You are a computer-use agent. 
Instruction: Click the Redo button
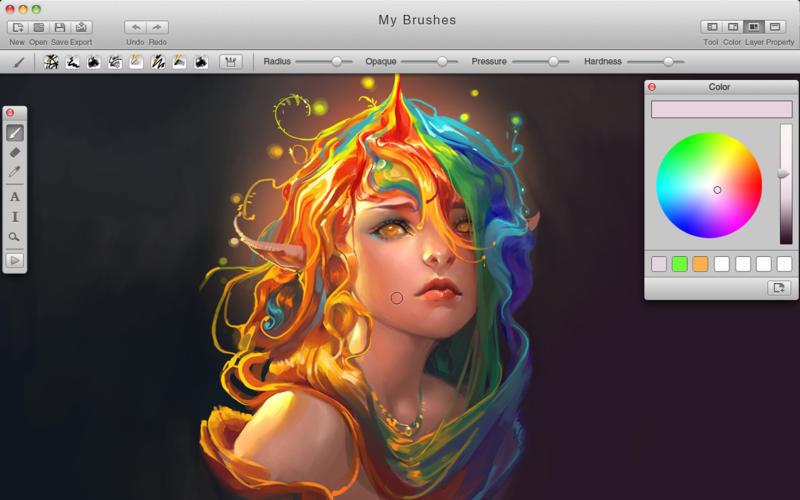(157, 27)
